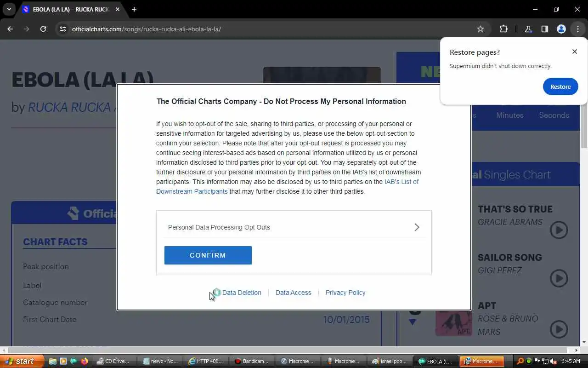Follow the IAB's List of Downstream Participants link
This screenshot has width=588, height=368.
click(288, 186)
